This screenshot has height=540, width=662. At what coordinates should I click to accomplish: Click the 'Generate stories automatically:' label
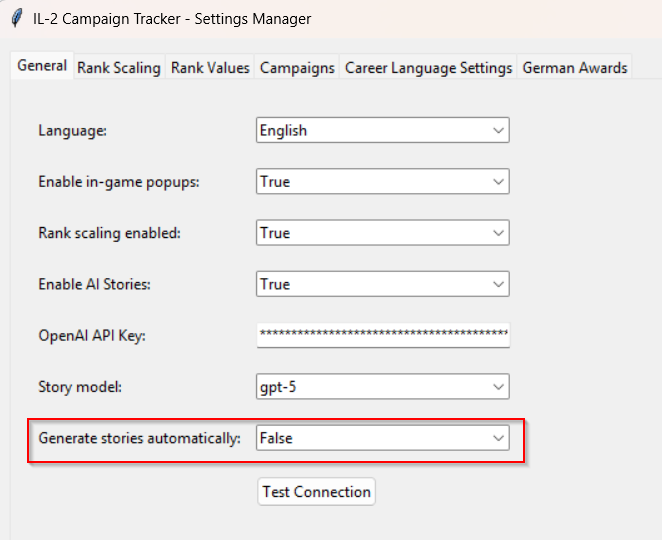tap(139, 438)
